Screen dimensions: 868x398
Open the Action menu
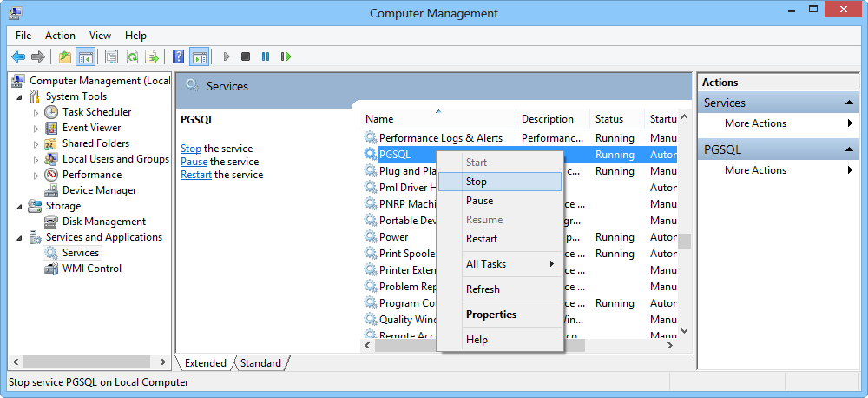click(x=60, y=36)
